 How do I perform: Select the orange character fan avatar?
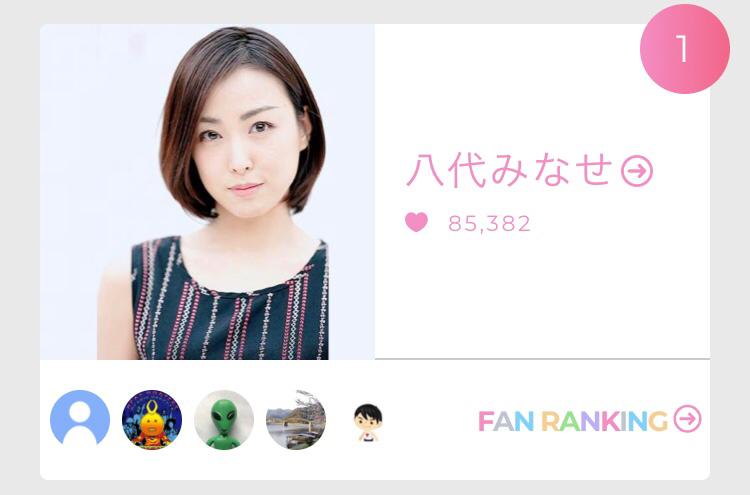coord(152,420)
